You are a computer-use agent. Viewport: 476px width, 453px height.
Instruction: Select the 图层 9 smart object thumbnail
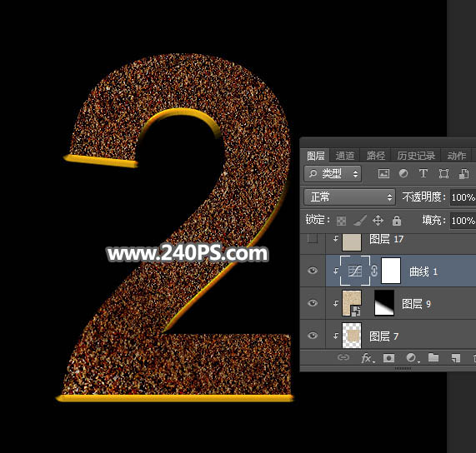pyautogui.click(x=352, y=303)
